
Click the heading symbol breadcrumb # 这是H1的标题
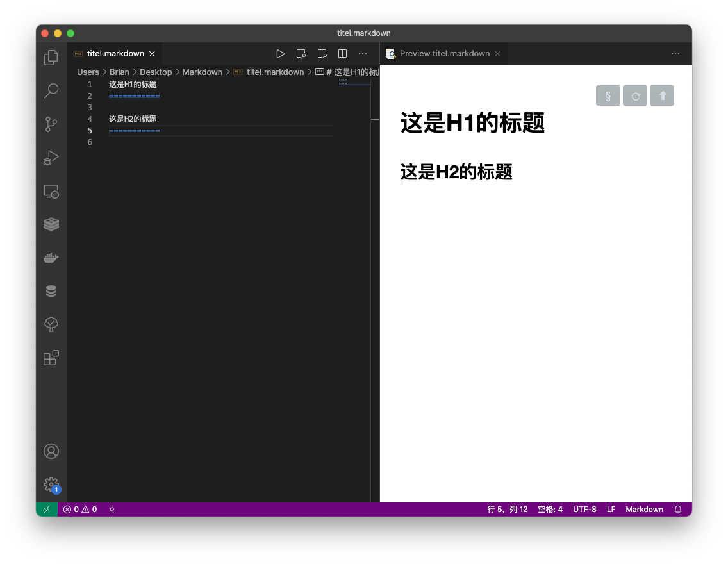point(347,72)
